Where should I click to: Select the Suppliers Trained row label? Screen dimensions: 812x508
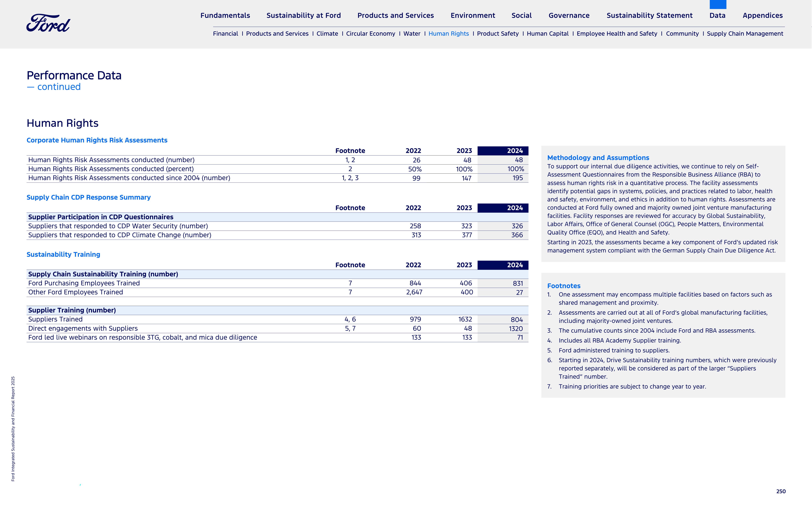[x=55, y=320]
